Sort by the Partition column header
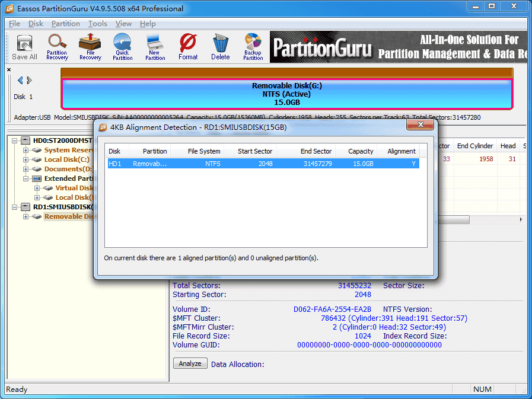Screen dimensions: 532x399 pos(149,151)
